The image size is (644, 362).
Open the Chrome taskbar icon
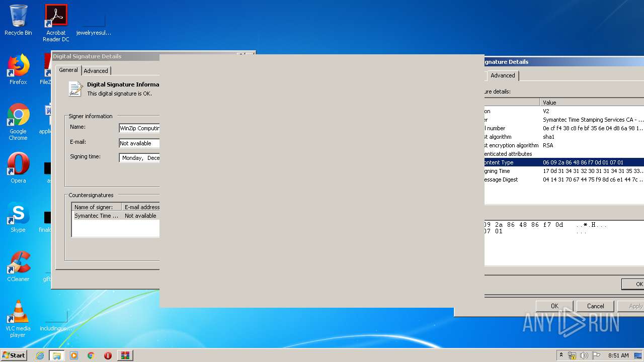91,355
